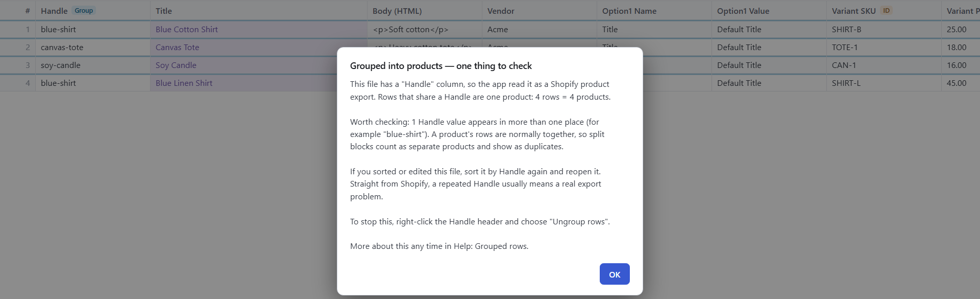Click the 18.00 price cell

(961, 48)
